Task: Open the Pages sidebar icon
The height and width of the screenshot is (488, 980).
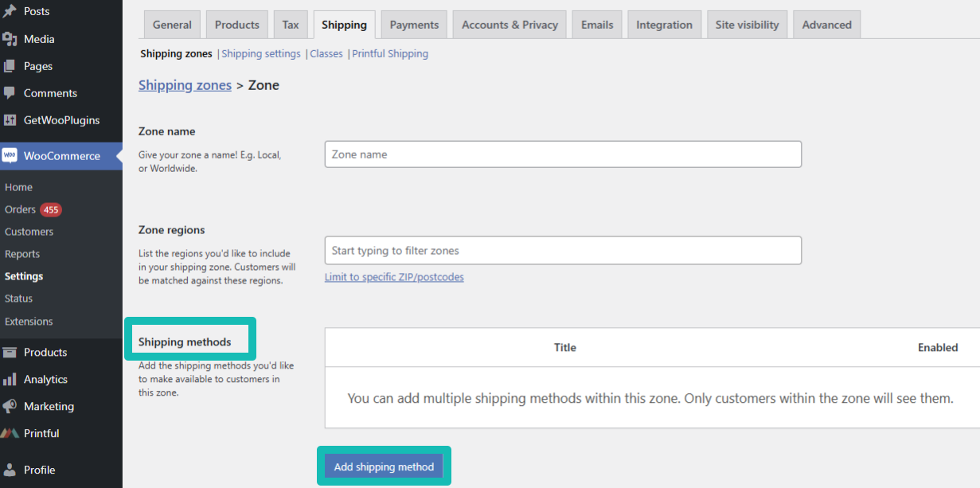Action: [x=11, y=65]
